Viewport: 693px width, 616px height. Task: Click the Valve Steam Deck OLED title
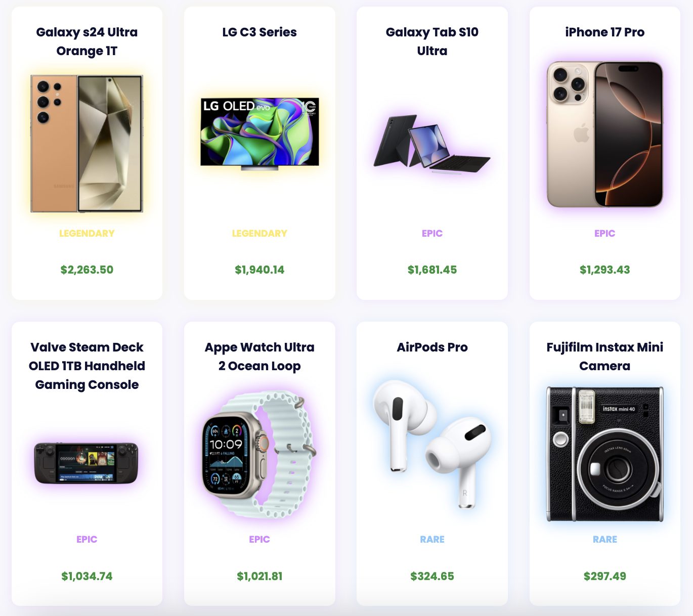(x=87, y=366)
